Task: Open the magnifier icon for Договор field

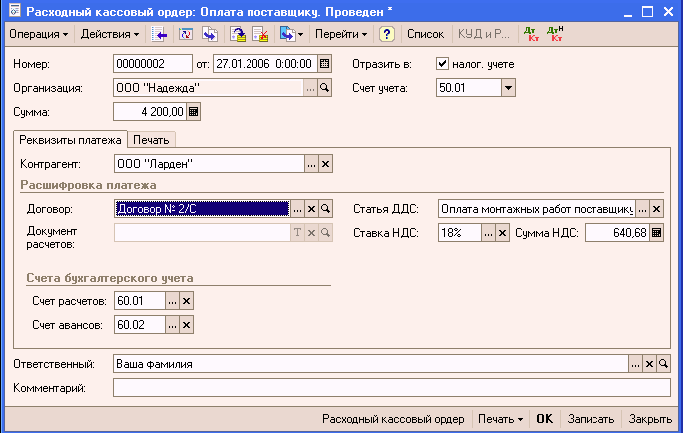Action: tap(325, 209)
